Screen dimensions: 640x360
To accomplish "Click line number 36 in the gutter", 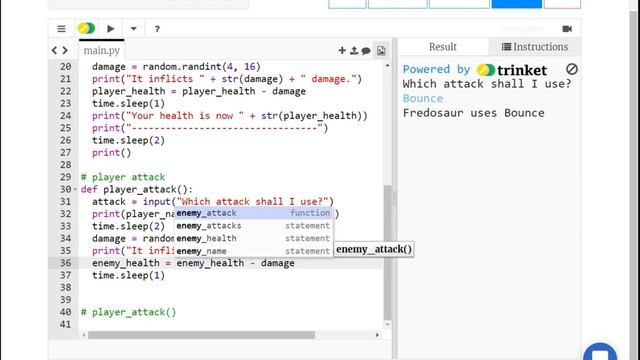I will tap(66, 263).
